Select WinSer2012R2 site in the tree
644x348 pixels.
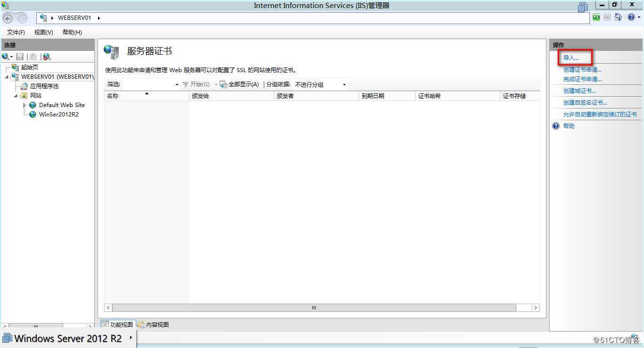[59, 115]
